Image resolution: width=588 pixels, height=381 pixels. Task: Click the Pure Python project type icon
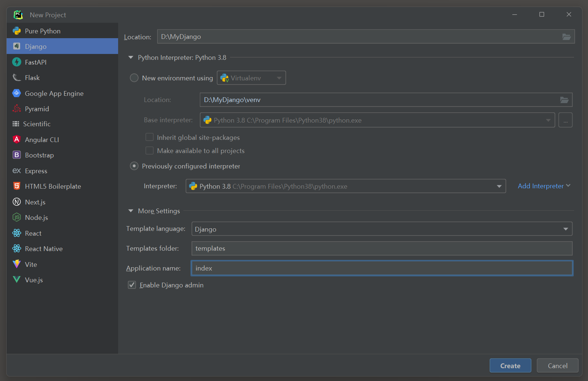(17, 31)
